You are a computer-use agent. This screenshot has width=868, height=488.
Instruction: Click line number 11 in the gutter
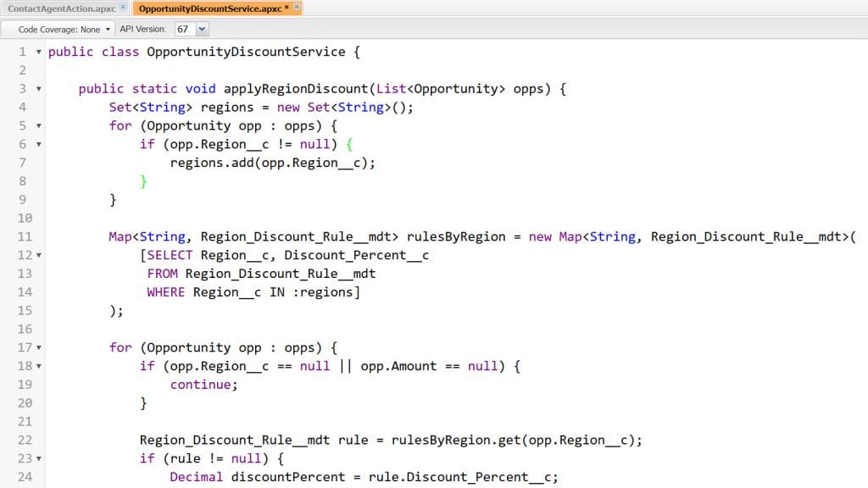pos(25,237)
